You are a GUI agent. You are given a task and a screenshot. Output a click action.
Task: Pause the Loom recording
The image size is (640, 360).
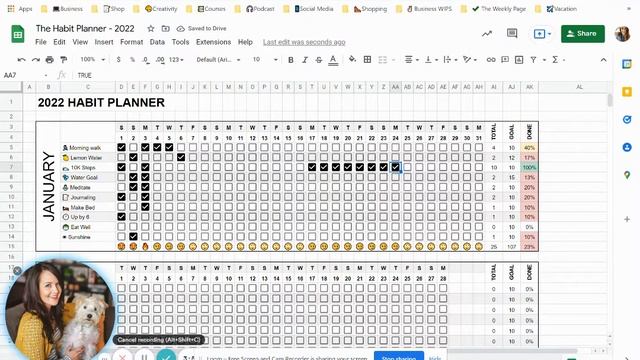[x=144, y=356]
